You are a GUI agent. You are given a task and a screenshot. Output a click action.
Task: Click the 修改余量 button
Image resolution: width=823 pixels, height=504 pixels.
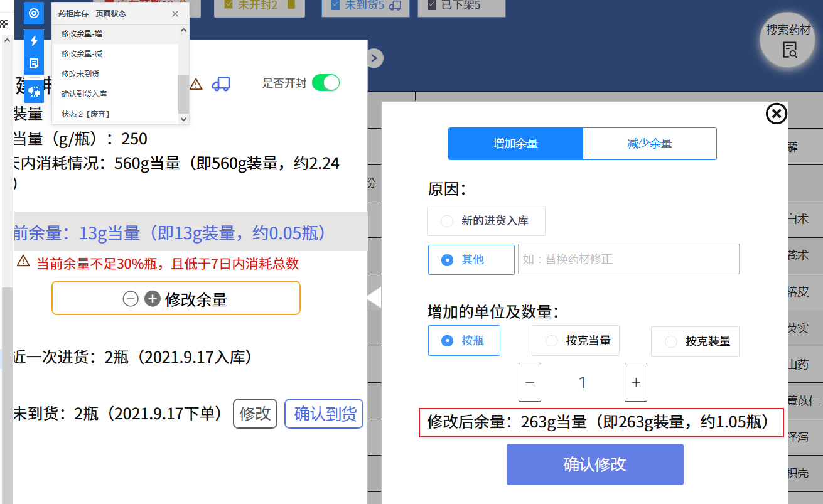pyautogui.click(x=176, y=298)
